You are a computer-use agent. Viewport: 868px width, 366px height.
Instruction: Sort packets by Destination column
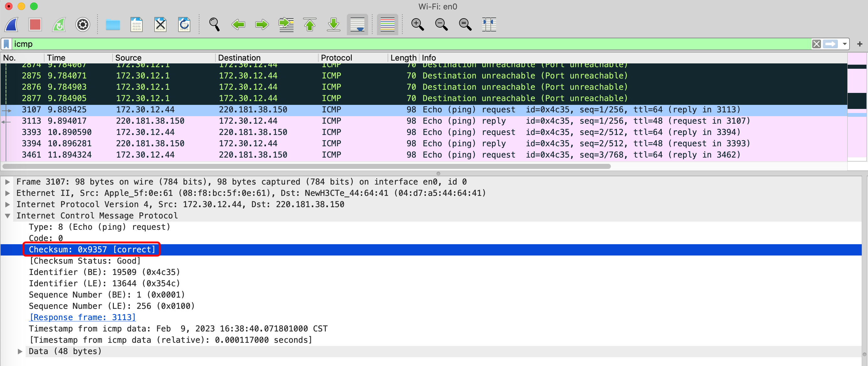267,58
